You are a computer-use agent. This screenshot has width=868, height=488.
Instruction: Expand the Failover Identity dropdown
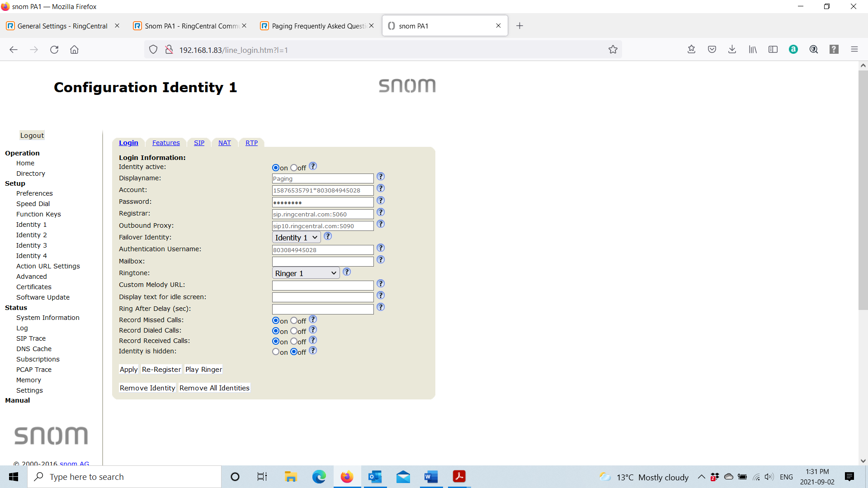pyautogui.click(x=297, y=237)
